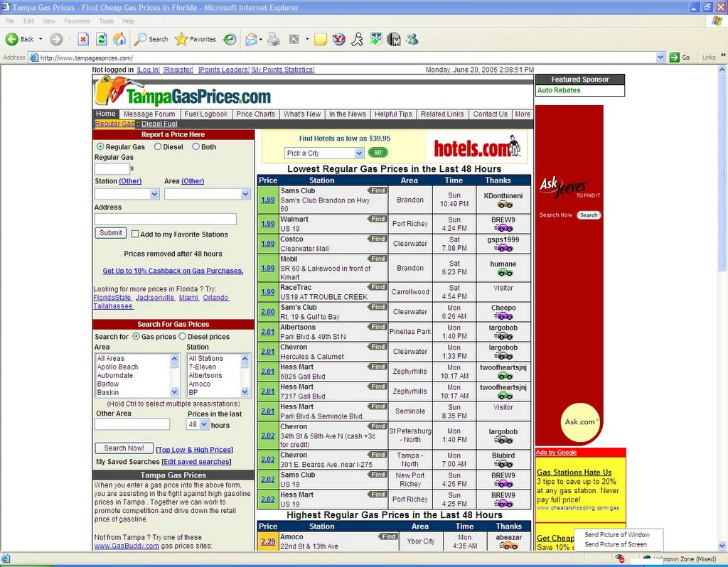Image resolution: width=728 pixels, height=567 pixels.
Task: Click Find icon for Walmart US 19
Action: tap(378, 219)
